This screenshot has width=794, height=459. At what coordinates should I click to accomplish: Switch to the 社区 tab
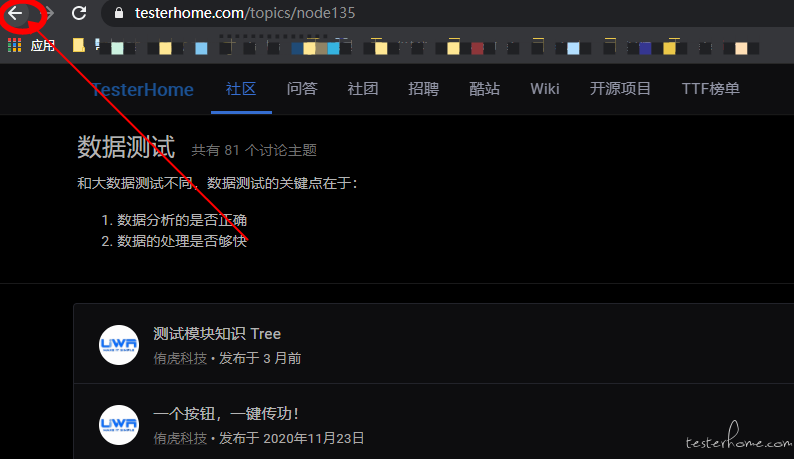[x=241, y=89]
